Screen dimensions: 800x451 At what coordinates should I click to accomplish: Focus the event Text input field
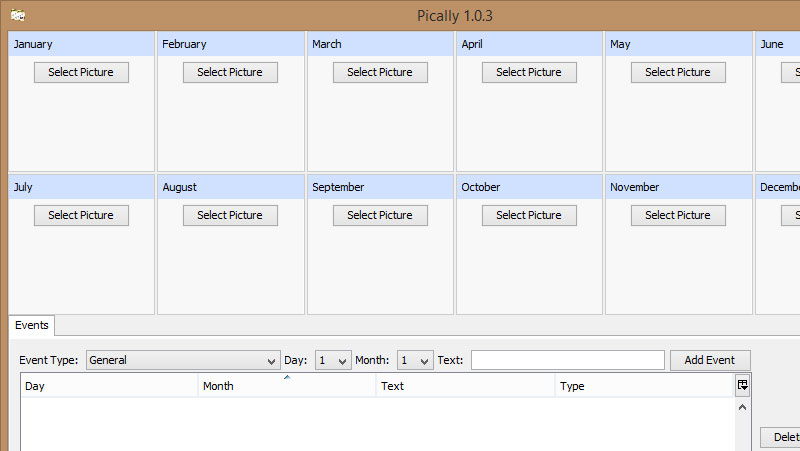pos(567,360)
